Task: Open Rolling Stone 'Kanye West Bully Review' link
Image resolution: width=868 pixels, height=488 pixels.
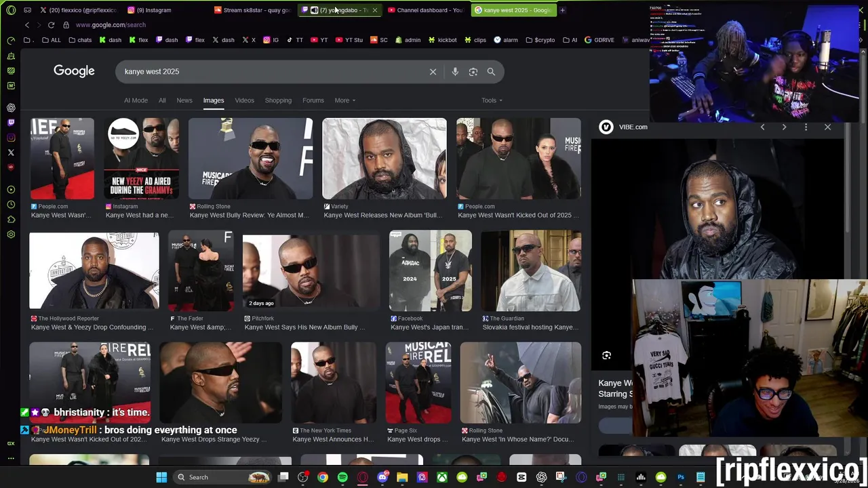Action: (250, 216)
